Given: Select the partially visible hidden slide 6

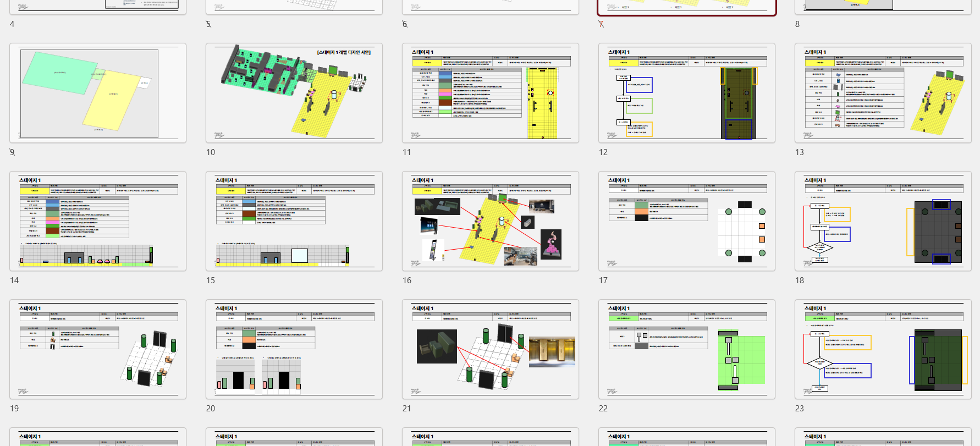Looking at the screenshot, I should point(491,7).
